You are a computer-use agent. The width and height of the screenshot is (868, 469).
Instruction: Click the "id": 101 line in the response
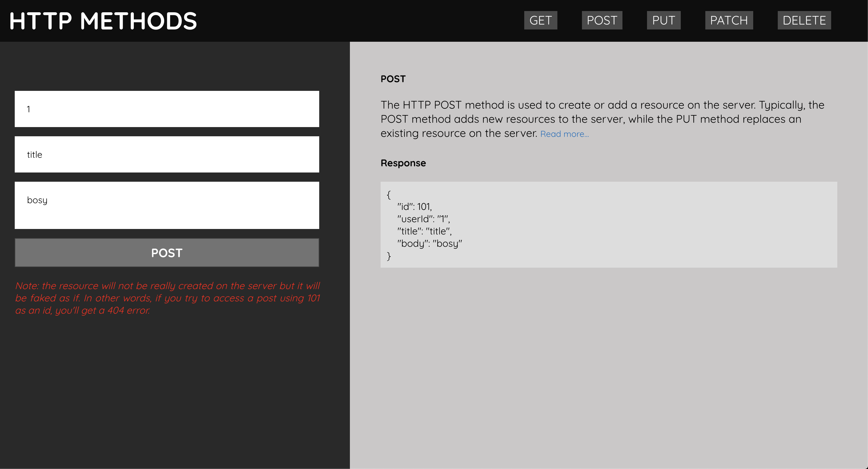(x=414, y=207)
